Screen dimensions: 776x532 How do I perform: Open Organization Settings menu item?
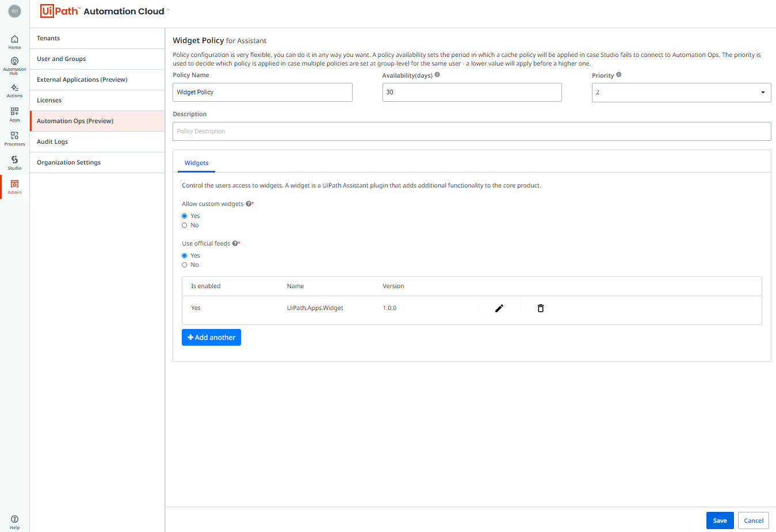tap(97, 163)
